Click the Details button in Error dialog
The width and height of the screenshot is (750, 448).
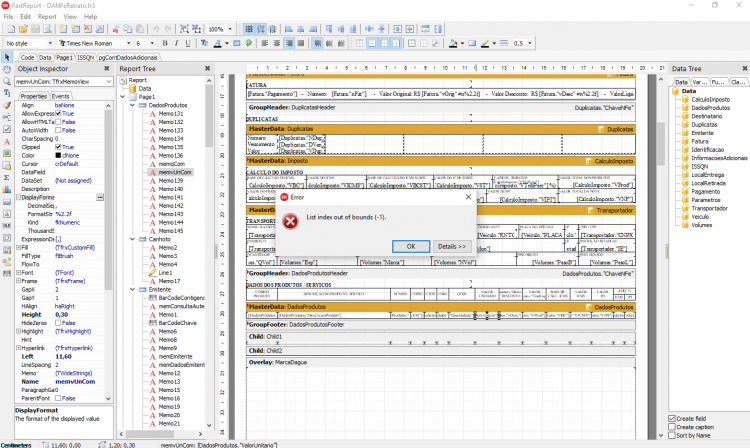[452, 246]
